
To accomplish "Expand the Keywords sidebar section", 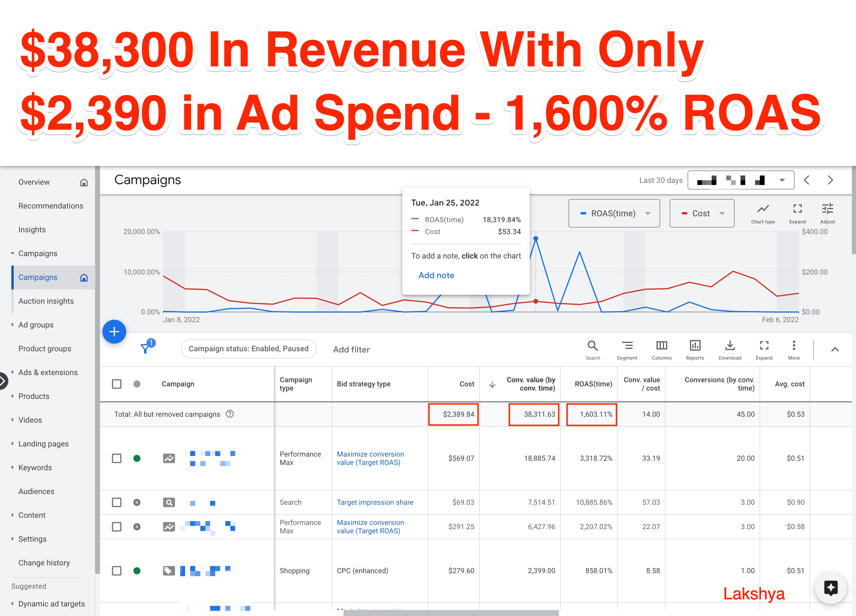I will [x=13, y=467].
